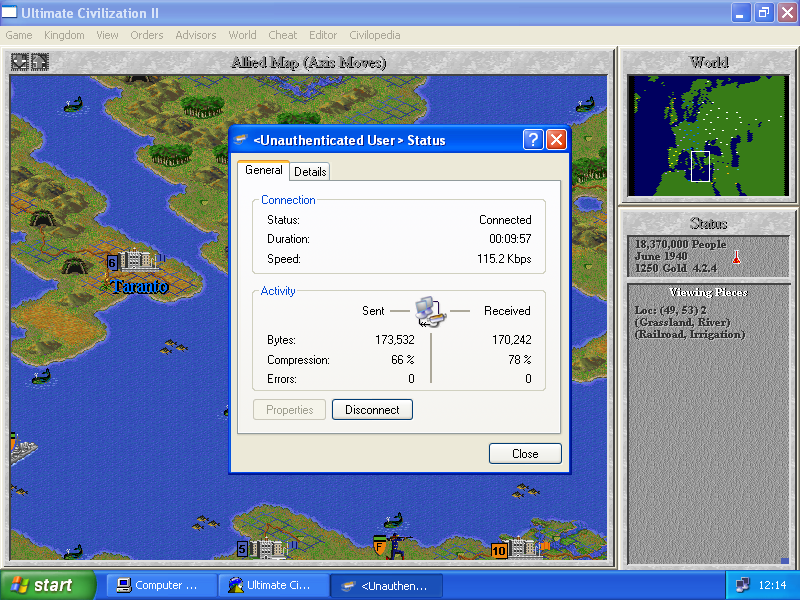
Task: Click the red research flask icon
Action: (736, 257)
